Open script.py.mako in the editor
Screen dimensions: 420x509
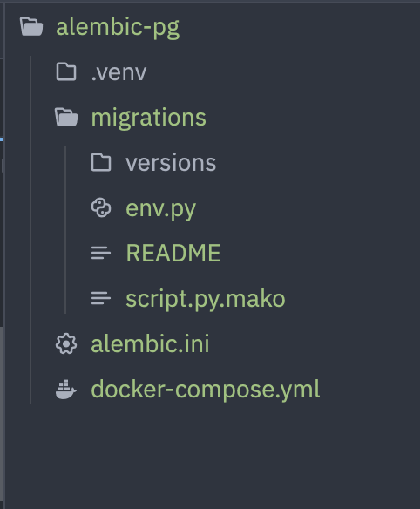click(205, 299)
